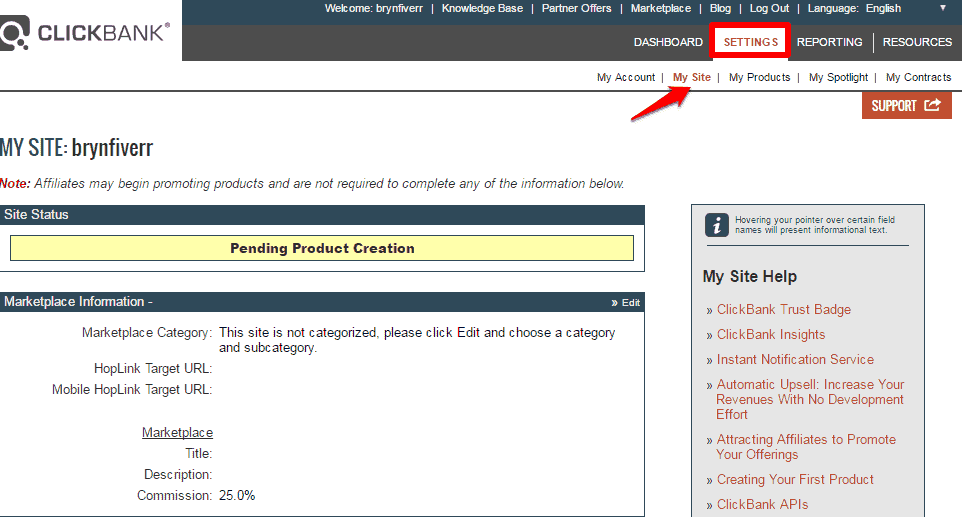This screenshot has height=517, width=962.
Task: Click the ClickBank logo
Action: pyautogui.click(x=84, y=33)
